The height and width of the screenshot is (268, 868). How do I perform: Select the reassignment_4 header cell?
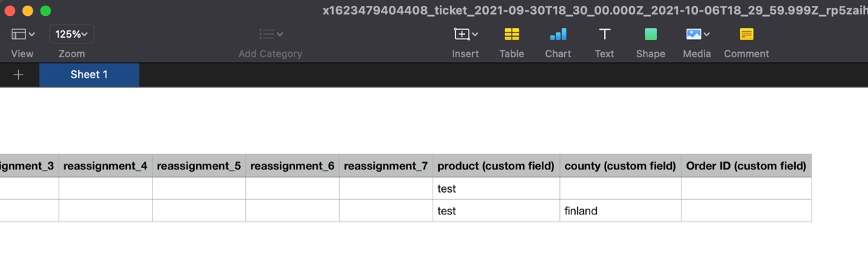[106, 166]
